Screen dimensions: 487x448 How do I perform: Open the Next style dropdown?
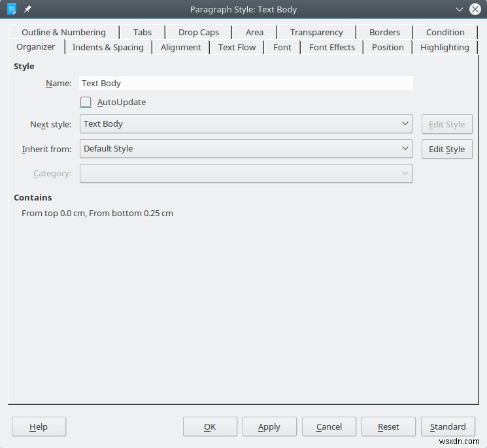[x=246, y=124]
